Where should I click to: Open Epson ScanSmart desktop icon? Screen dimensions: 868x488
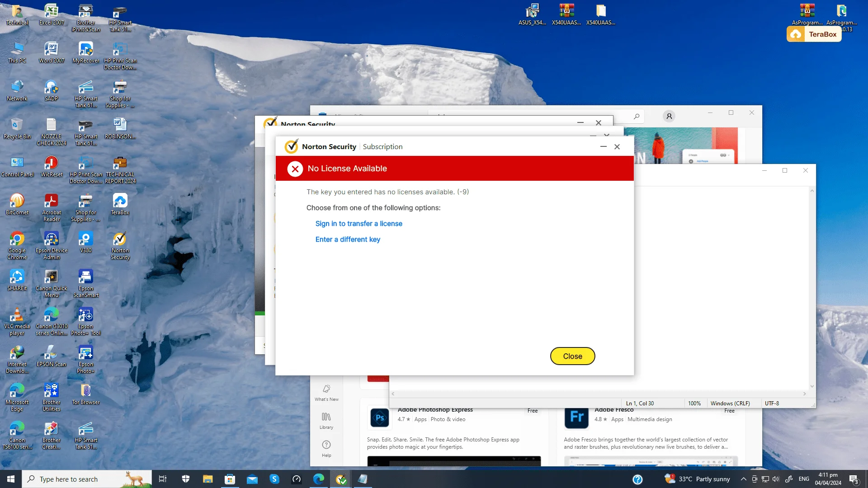86,283
